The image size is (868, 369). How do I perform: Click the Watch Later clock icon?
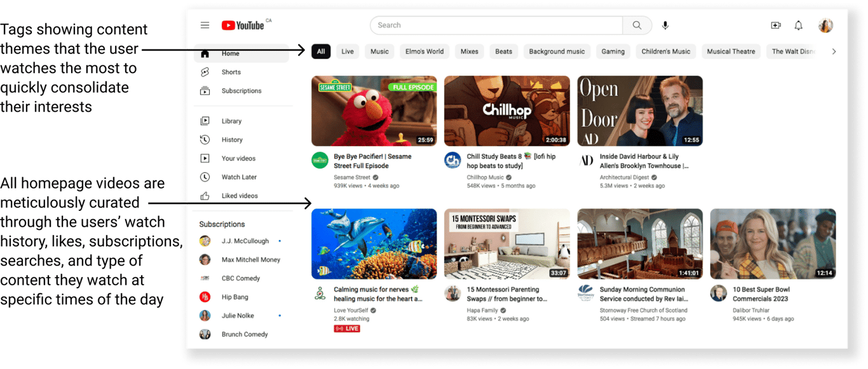point(205,177)
